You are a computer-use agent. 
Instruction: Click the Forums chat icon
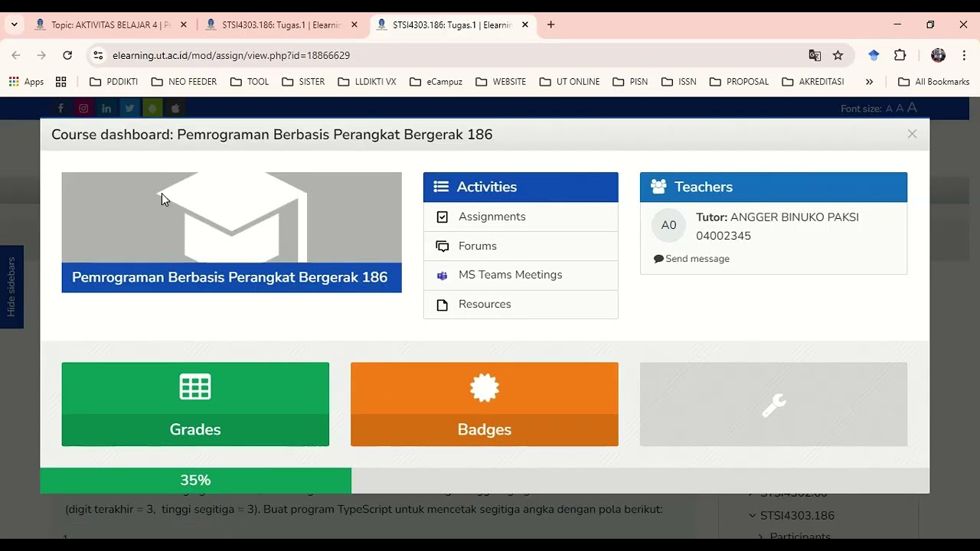(442, 246)
